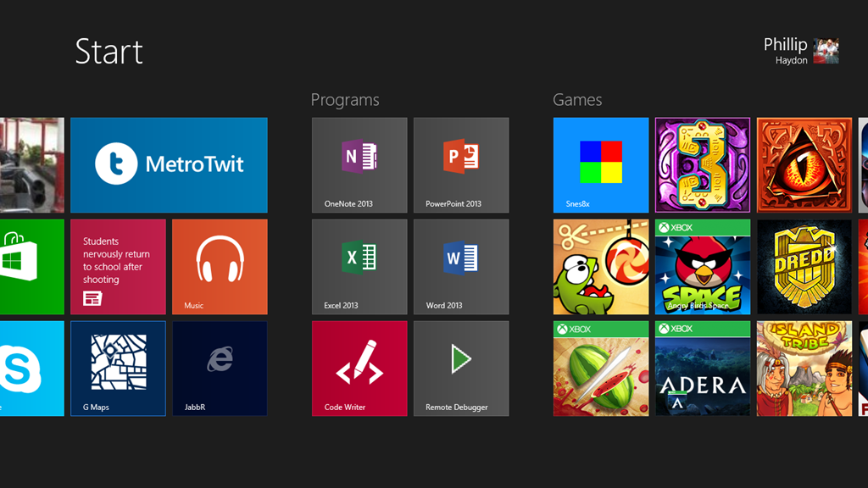Viewport: 868px width, 488px height.
Task: Launch G Maps tile
Action: (x=118, y=369)
